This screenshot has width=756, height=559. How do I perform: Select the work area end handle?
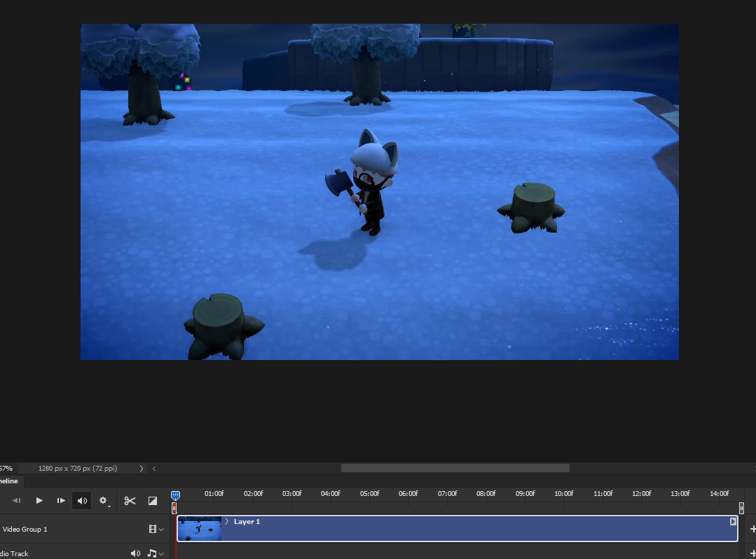pos(741,508)
